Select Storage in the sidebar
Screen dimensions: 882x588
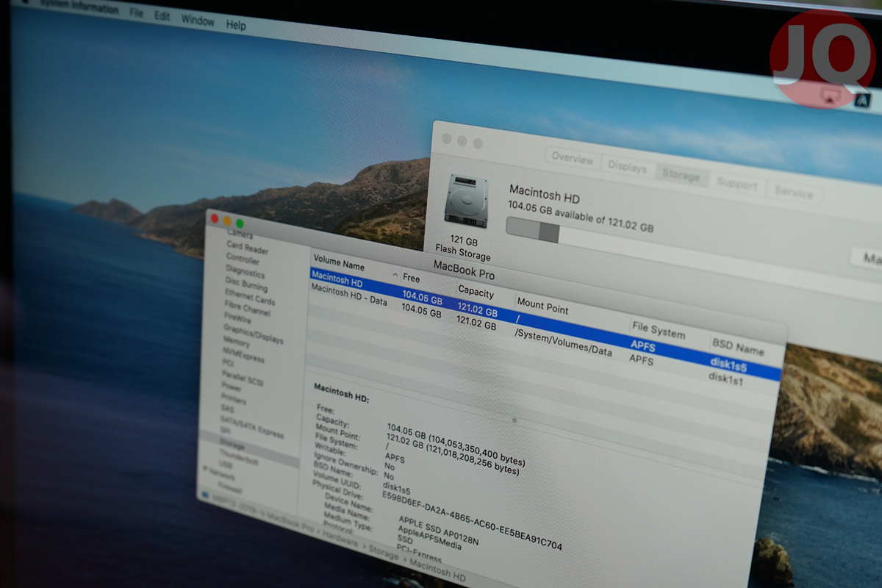pyautogui.click(x=232, y=446)
